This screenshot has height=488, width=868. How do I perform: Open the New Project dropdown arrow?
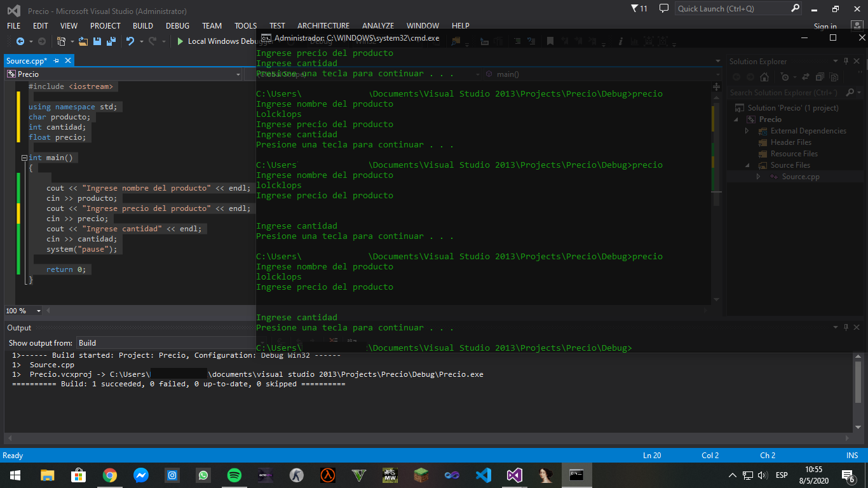(72, 41)
